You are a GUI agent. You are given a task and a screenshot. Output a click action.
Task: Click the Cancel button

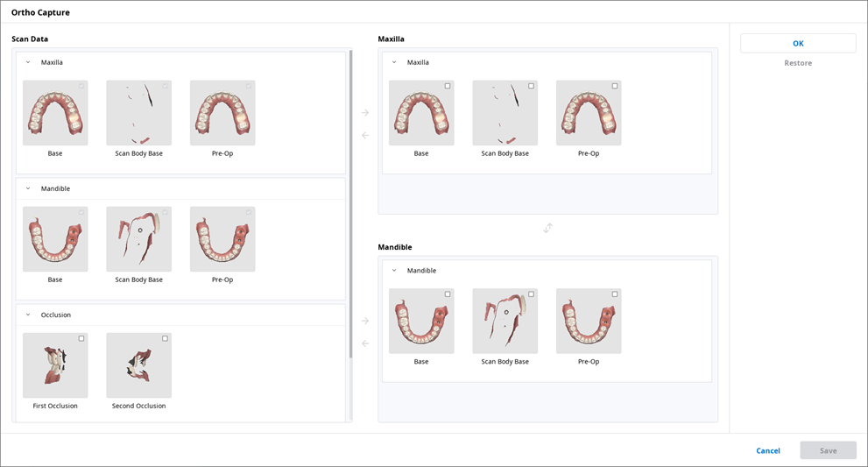[767, 450]
